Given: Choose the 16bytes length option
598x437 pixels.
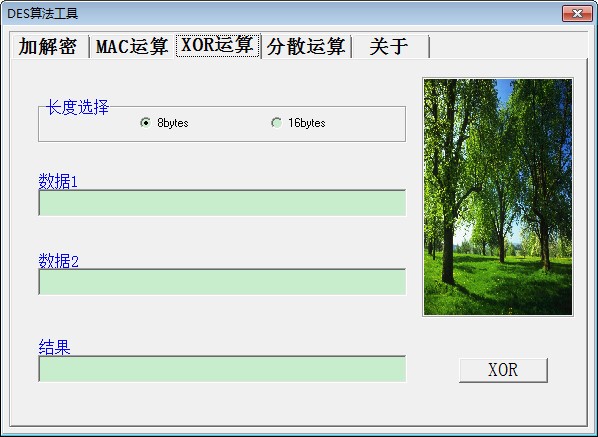Looking at the screenshot, I should click(298, 123).
